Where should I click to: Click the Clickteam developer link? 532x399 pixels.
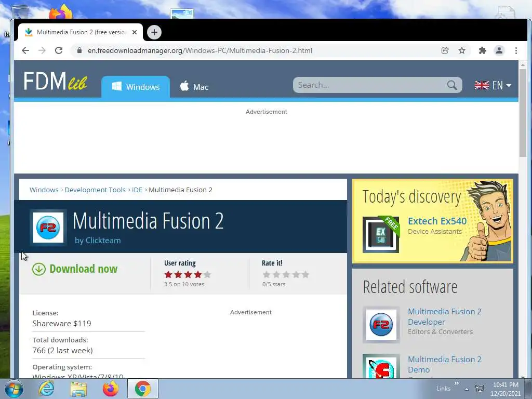[x=103, y=240]
